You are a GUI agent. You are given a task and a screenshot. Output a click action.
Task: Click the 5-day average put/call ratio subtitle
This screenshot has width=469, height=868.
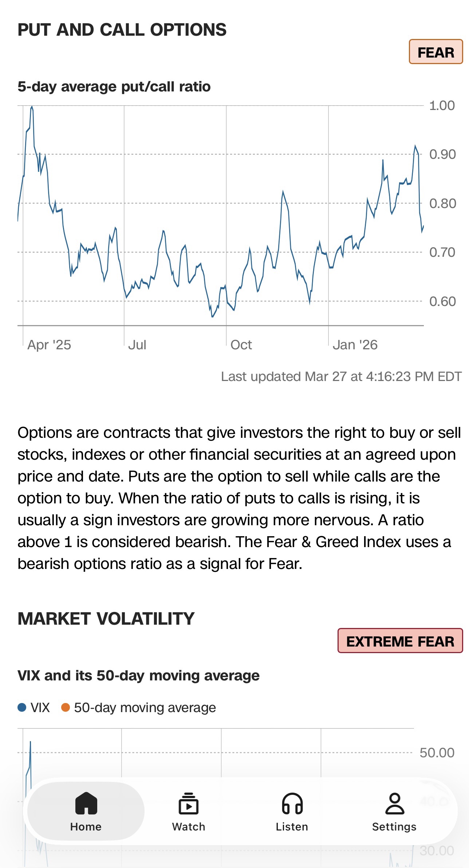(114, 87)
